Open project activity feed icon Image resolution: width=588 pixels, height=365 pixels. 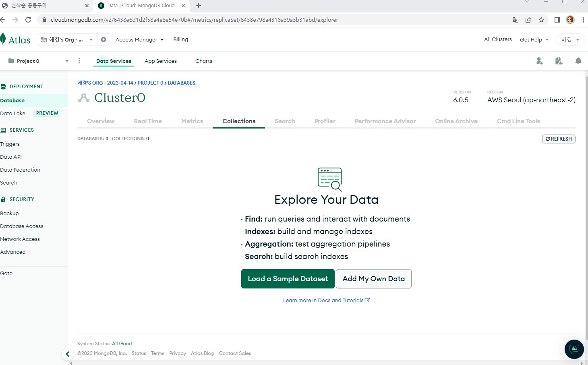click(x=559, y=61)
